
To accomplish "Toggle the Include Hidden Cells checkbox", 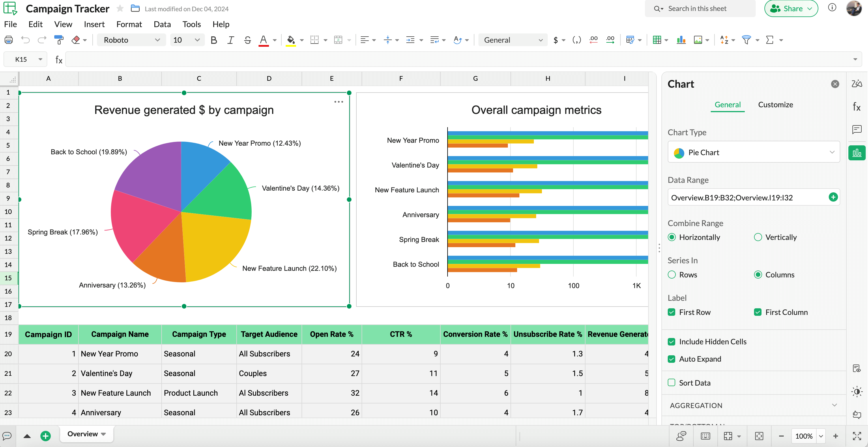I will [672, 341].
